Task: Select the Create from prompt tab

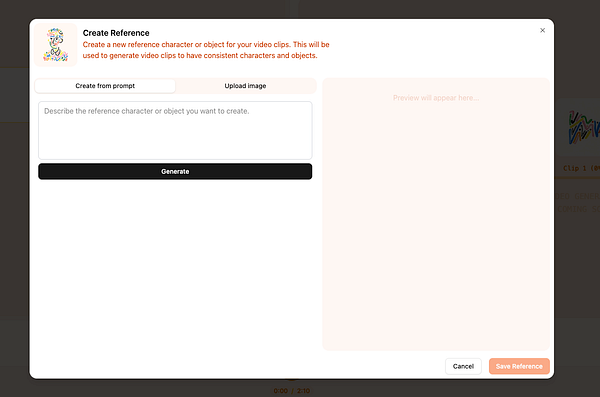Action: 105,86
